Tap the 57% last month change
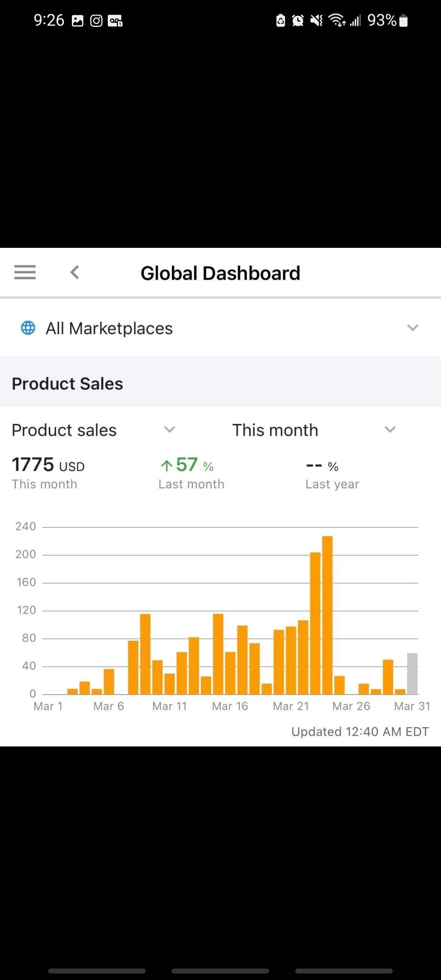 [187, 465]
